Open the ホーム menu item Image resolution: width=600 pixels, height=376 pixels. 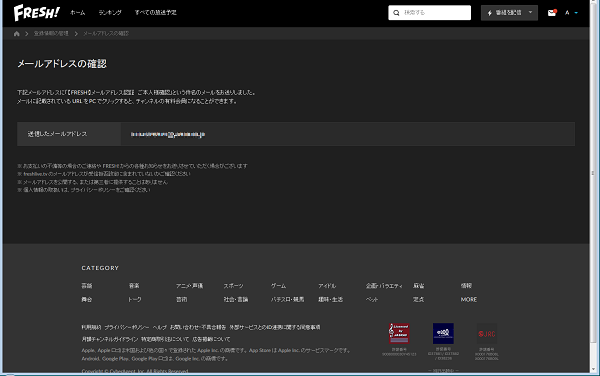78,13
